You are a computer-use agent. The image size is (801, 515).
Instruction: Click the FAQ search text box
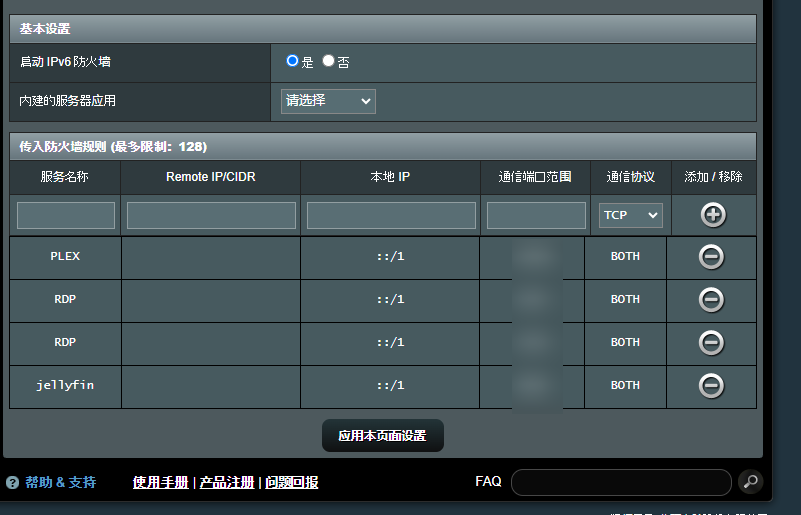[621, 482]
